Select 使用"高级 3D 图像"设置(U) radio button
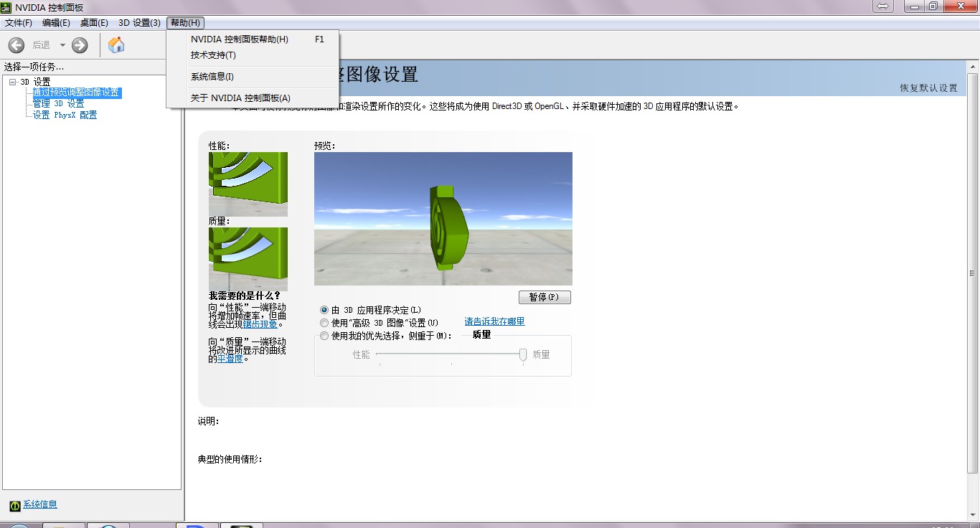Viewport: 980px width, 528px height. pyautogui.click(x=324, y=323)
